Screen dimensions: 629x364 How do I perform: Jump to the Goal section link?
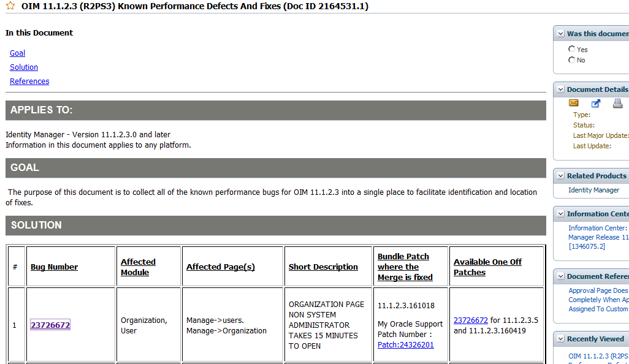click(17, 53)
